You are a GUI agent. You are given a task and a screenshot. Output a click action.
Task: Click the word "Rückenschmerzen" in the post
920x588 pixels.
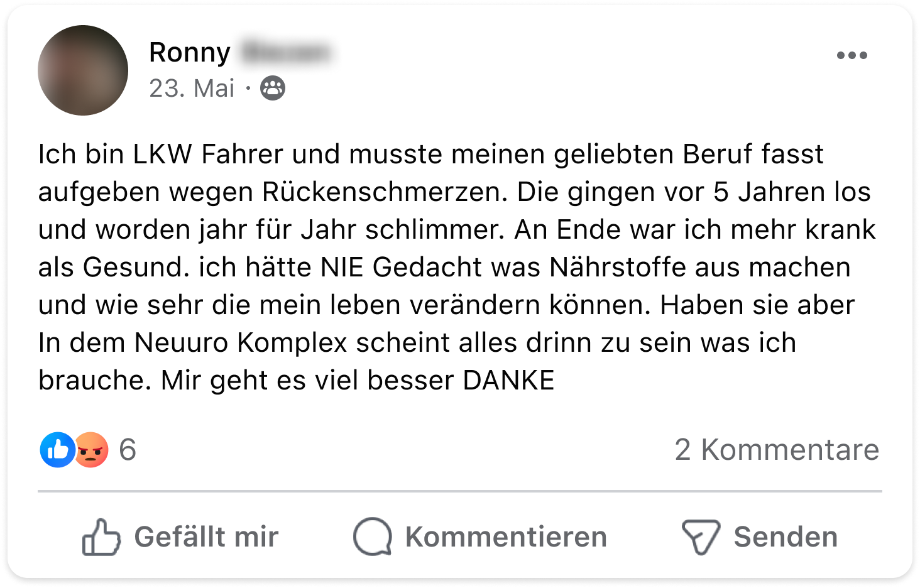point(384,192)
